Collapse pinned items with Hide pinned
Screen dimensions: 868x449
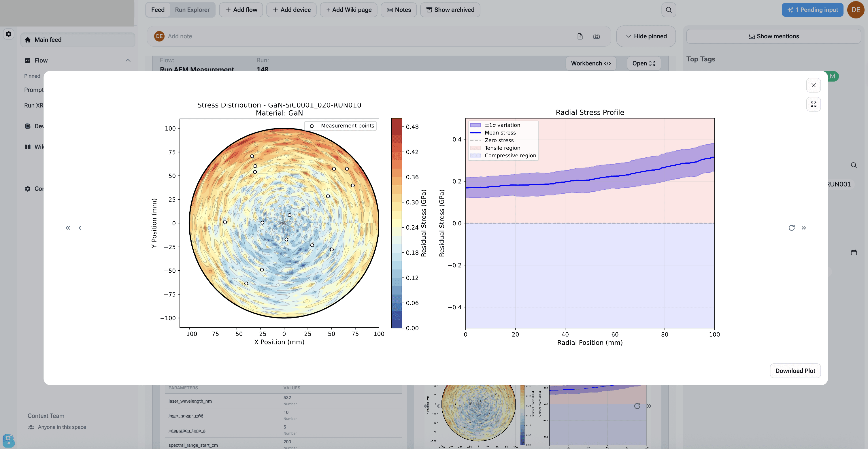click(x=646, y=36)
